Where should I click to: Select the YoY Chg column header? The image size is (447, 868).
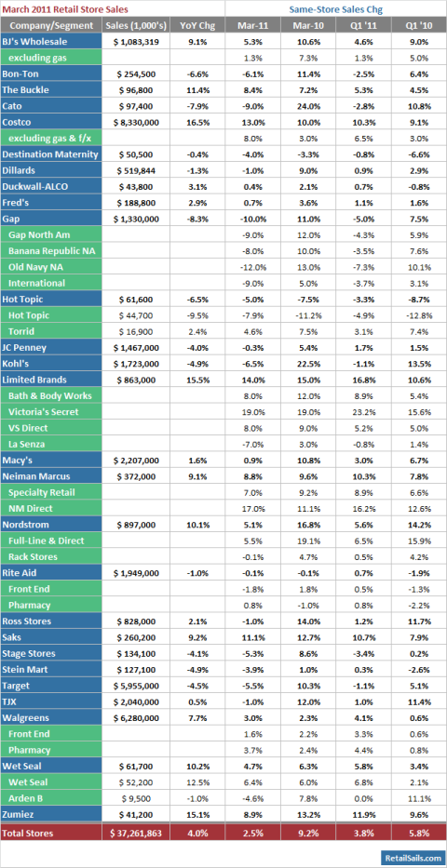tap(196, 25)
